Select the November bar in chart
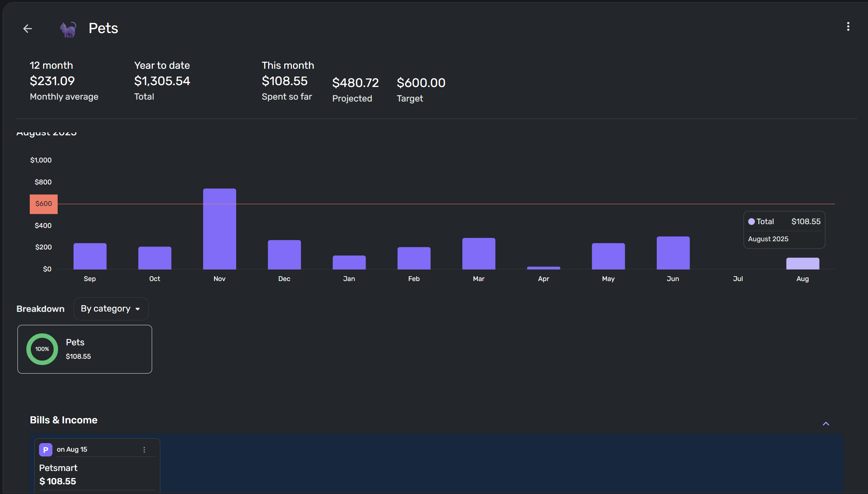This screenshot has height=494, width=868. pyautogui.click(x=219, y=229)
